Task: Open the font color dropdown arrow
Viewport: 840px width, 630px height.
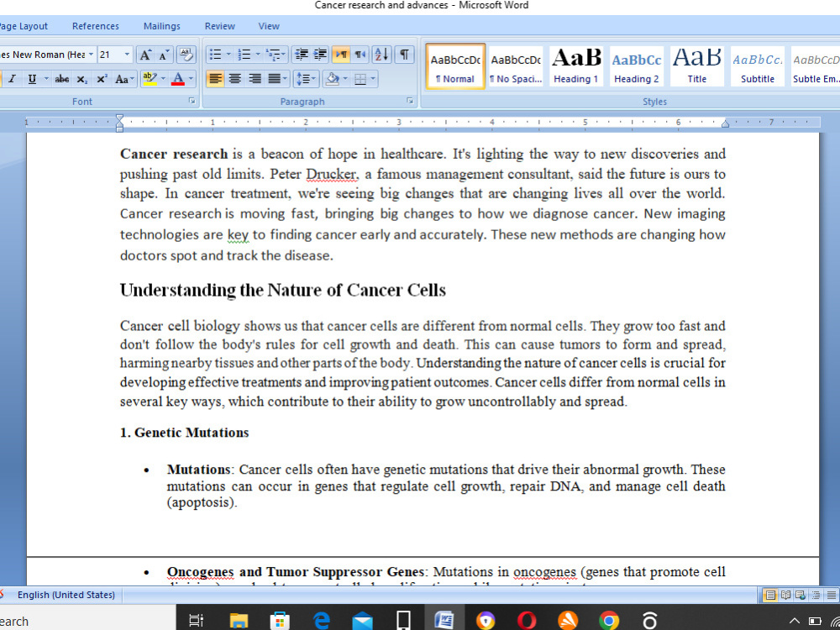Action: [x=191, y=79]
